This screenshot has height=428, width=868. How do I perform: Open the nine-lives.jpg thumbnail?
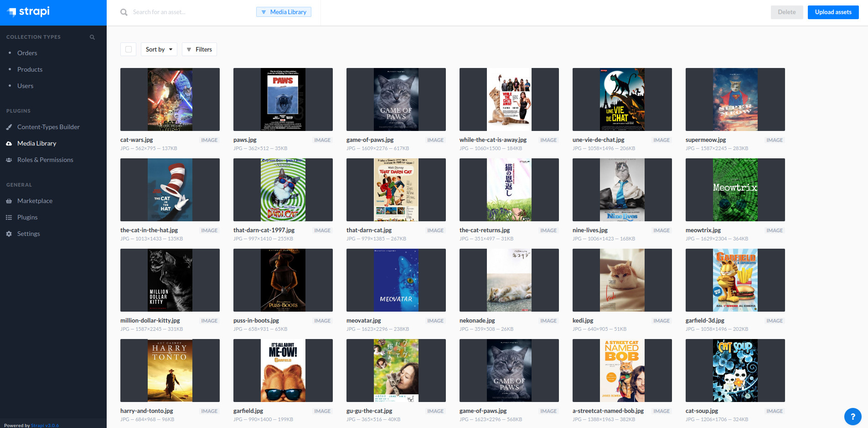pos(622,190)
